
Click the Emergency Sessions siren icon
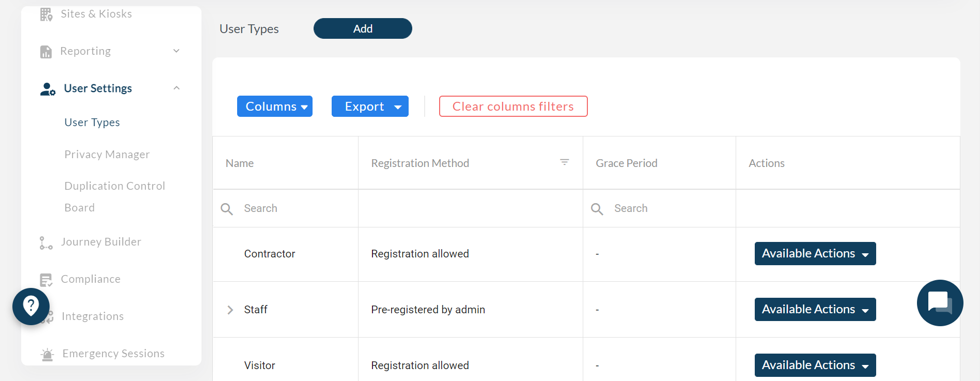tap(47, 354)
